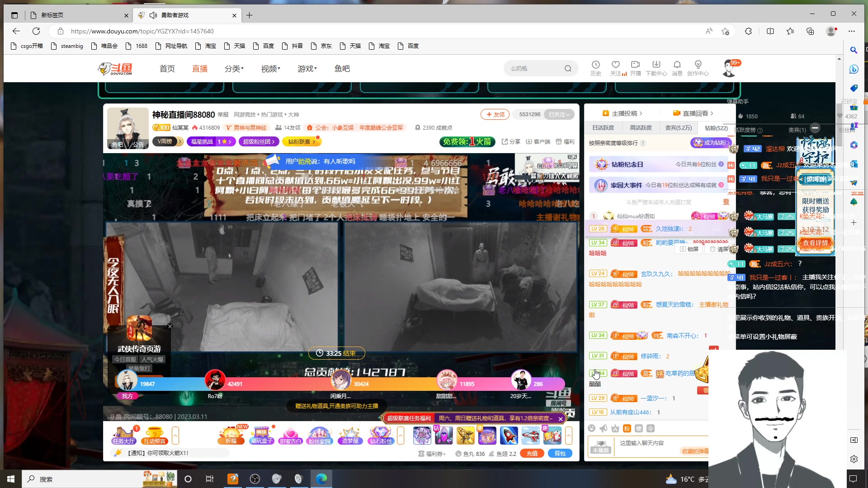Open the 直播回看 link
Screen dimensions: 868x488
click(693, 113)
